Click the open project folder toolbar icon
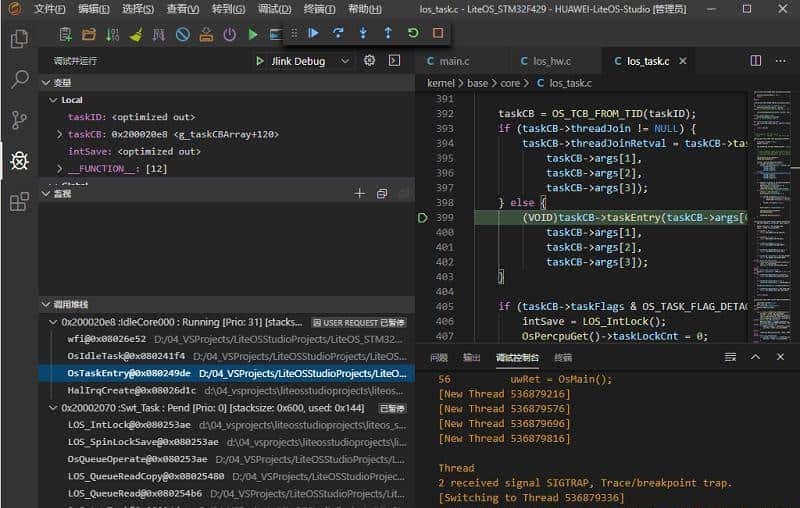Viewport: 800px width, 508px height. coord(89,34)
